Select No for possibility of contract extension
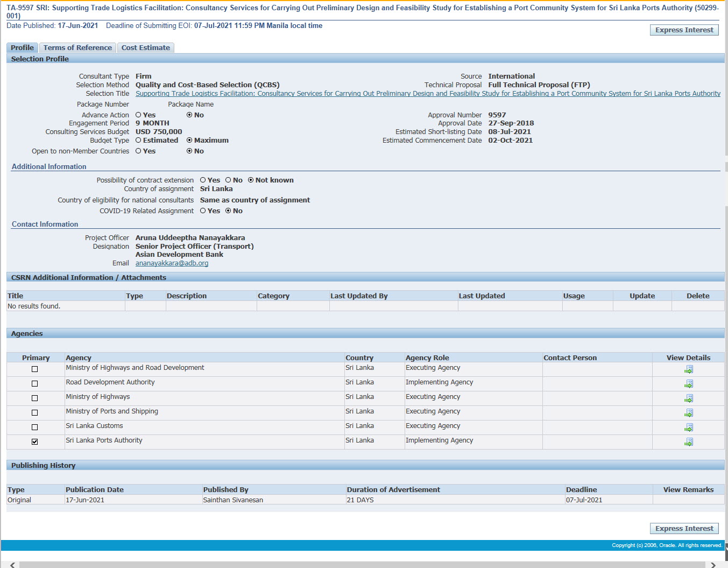 [228, 180]
